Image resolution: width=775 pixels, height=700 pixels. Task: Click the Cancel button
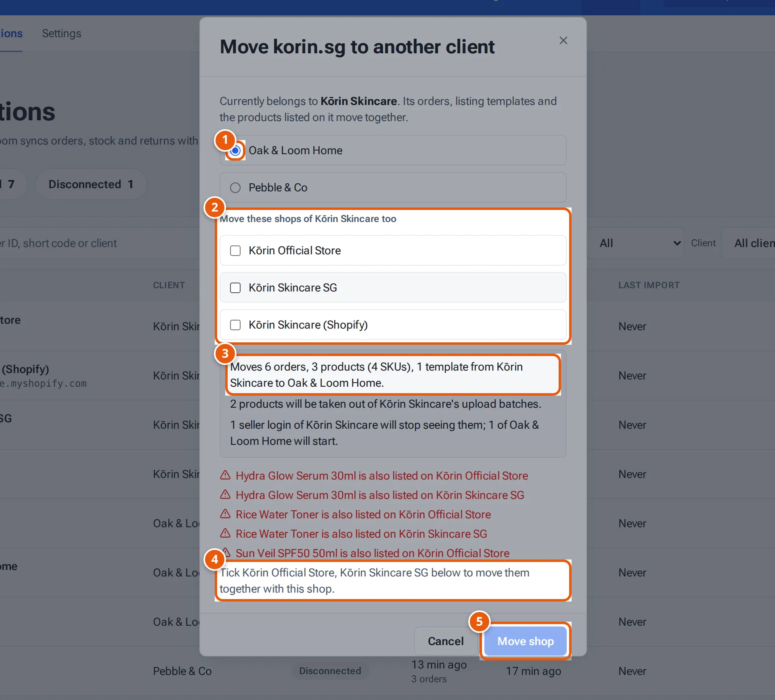point(446,641)
